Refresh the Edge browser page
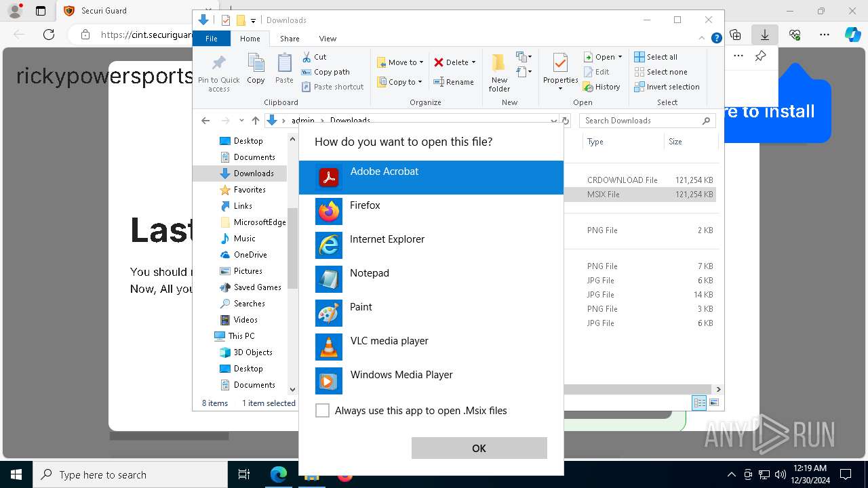 [x=49, y=35]
